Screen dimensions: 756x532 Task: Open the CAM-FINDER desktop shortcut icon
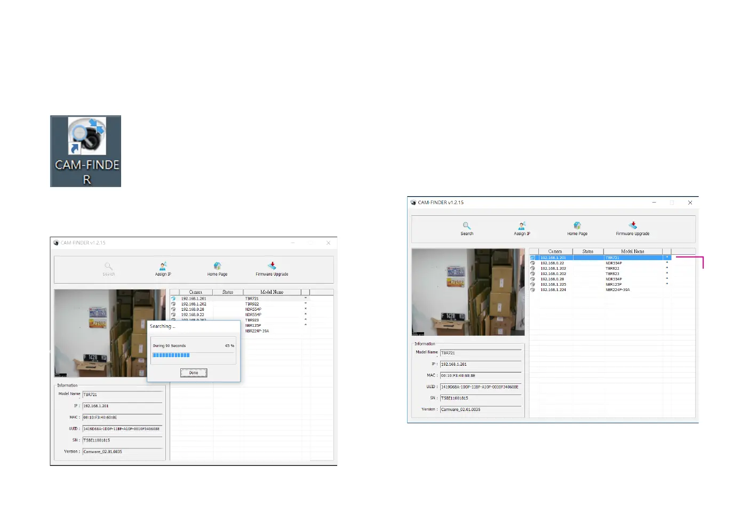pyautogui.click(x=86, y=150)
